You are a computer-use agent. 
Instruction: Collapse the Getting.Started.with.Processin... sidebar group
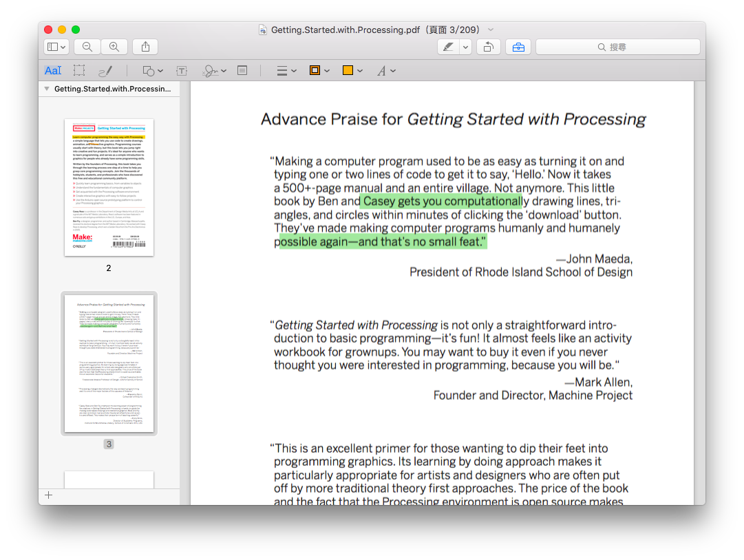tap(47, 89)
